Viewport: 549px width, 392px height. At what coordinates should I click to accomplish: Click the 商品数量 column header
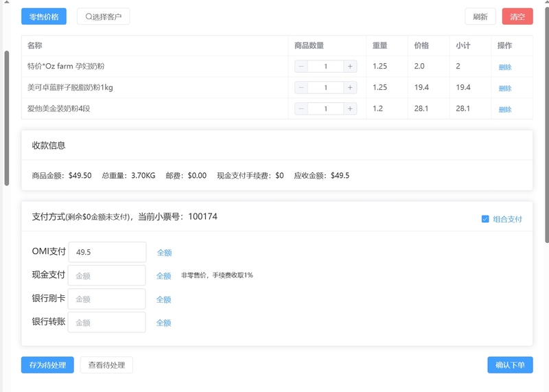pyautogui.click(x=309, y=45)
